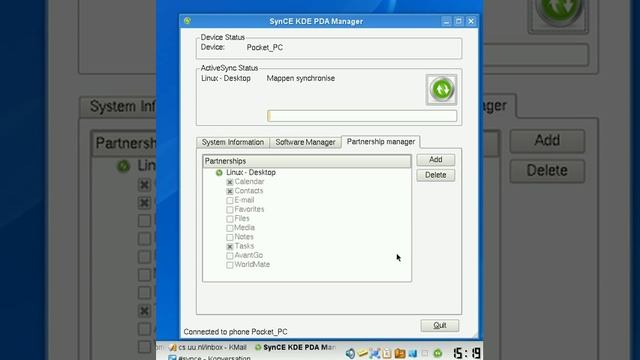
Task: Enable the AvantGo sync checkbox
Action: (x=230, y=256)
